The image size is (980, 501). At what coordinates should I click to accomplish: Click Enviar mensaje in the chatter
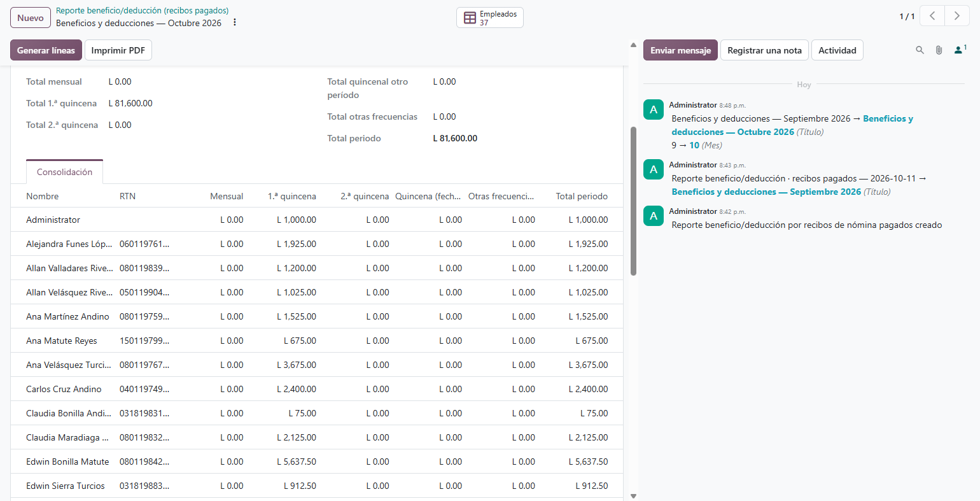(x=680, y=50)
